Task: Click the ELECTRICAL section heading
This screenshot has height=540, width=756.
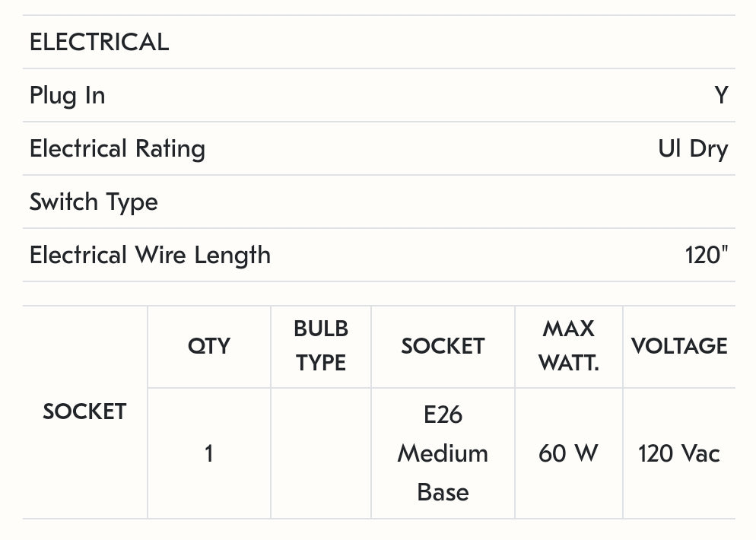Action: pyautogui.click(x=99, y=43)
